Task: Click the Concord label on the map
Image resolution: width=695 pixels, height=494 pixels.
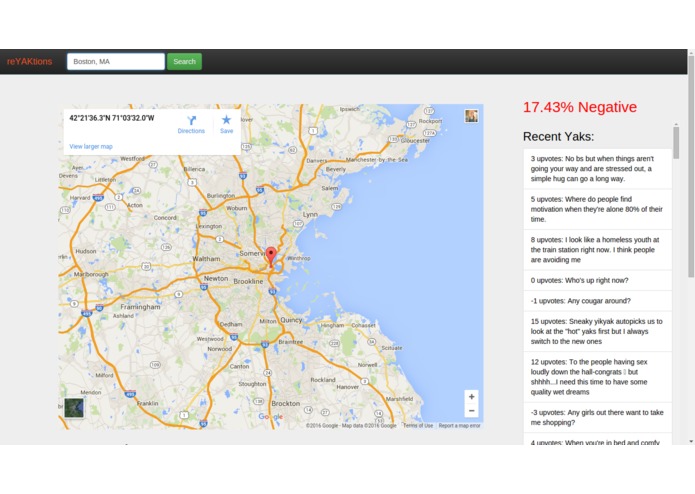Action: [165, 218]
